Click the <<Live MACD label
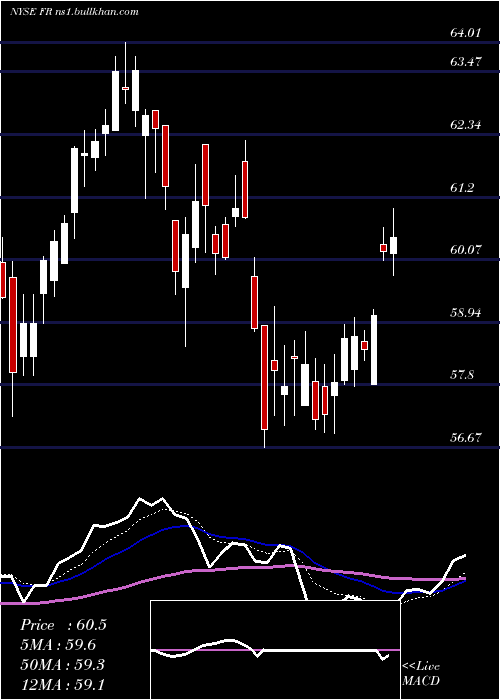The height and width of the screenshot is (700, 500). (x=421, y=673)
